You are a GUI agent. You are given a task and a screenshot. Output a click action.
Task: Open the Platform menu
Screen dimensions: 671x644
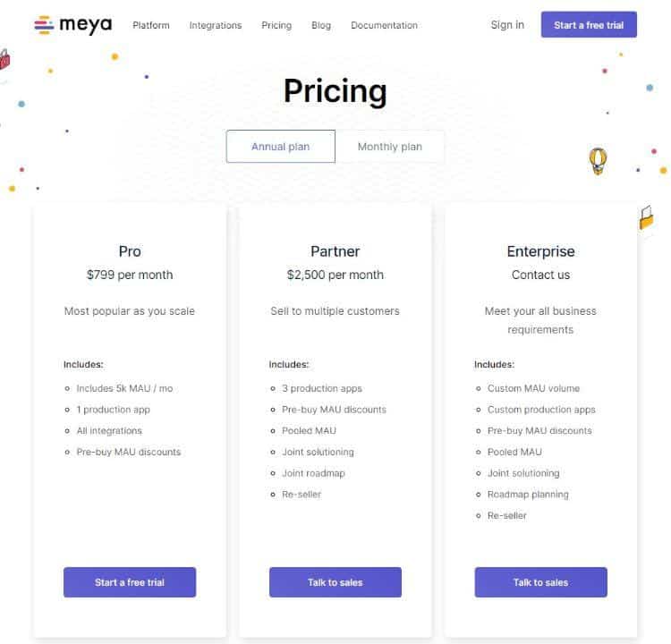pos(151,25)
